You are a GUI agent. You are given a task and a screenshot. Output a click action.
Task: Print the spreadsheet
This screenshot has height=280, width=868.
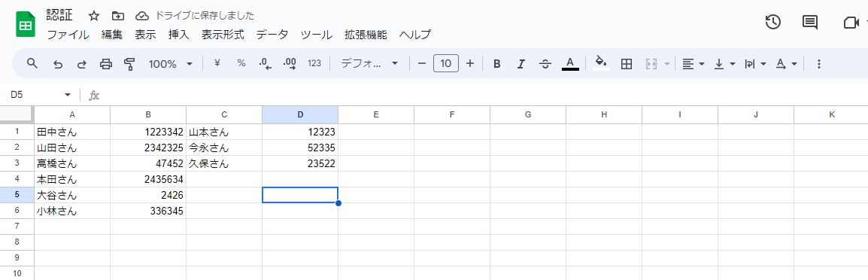click(x=106, y=64)
